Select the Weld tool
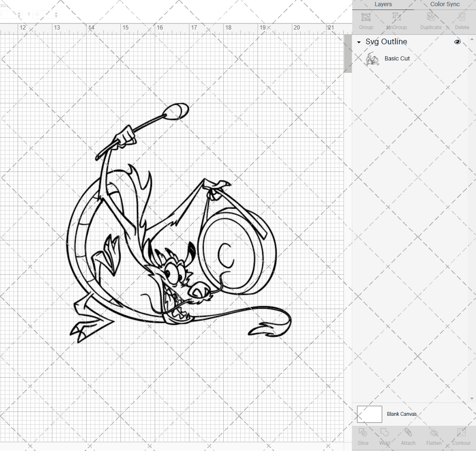The width and height of the screenshot is (476, 451). [x=385, y=436]
